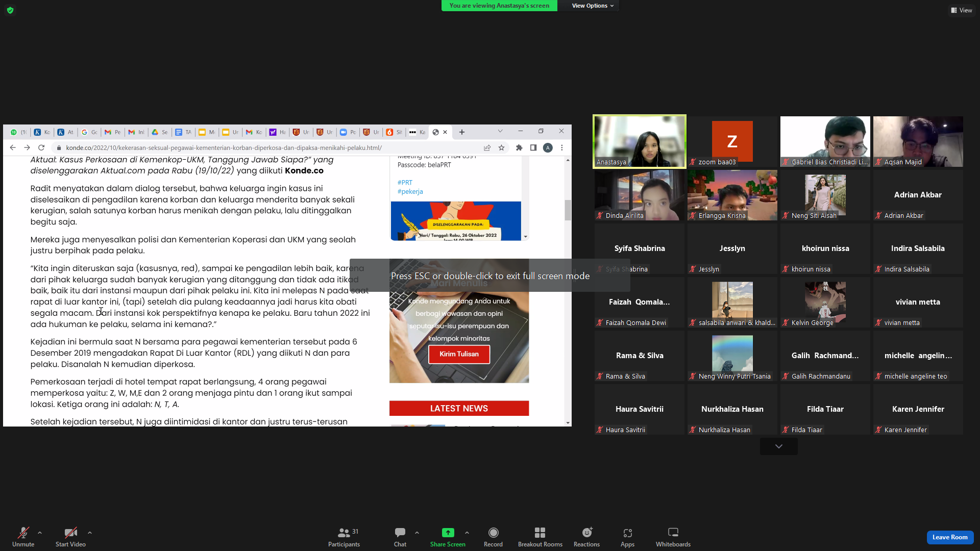Open the event poster image in sidebar
The height and width of the screenshot is (551, 980).
click(456, 221)
